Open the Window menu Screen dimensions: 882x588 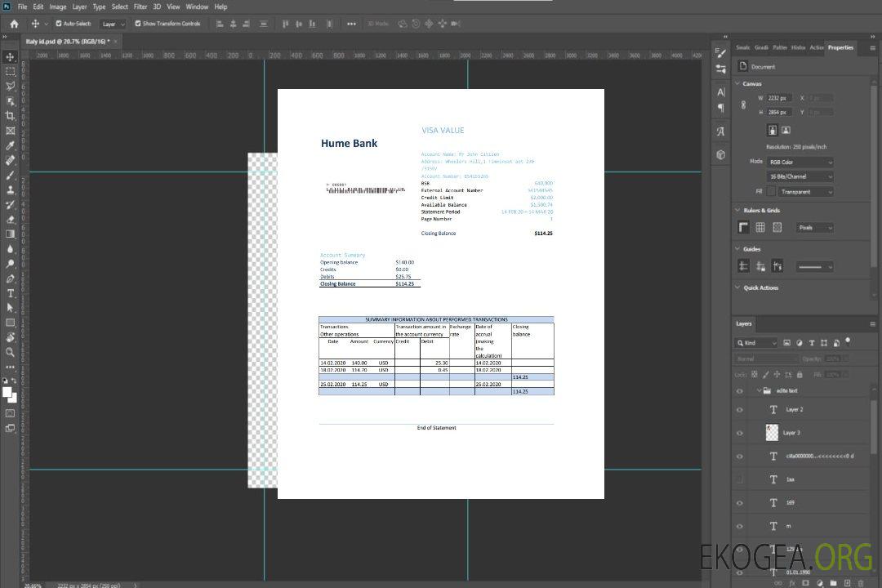(197, 7)
